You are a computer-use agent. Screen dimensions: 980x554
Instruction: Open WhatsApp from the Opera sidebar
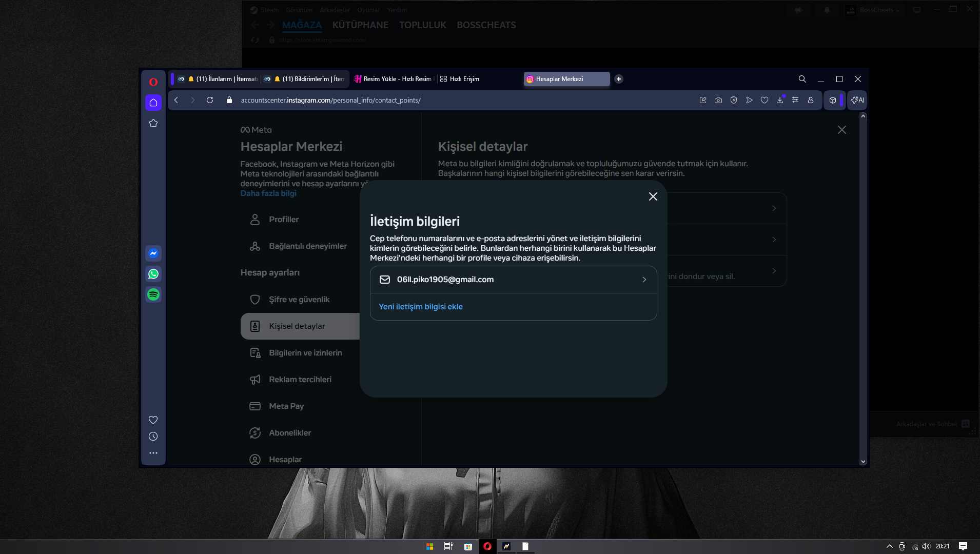pos(153,274)
